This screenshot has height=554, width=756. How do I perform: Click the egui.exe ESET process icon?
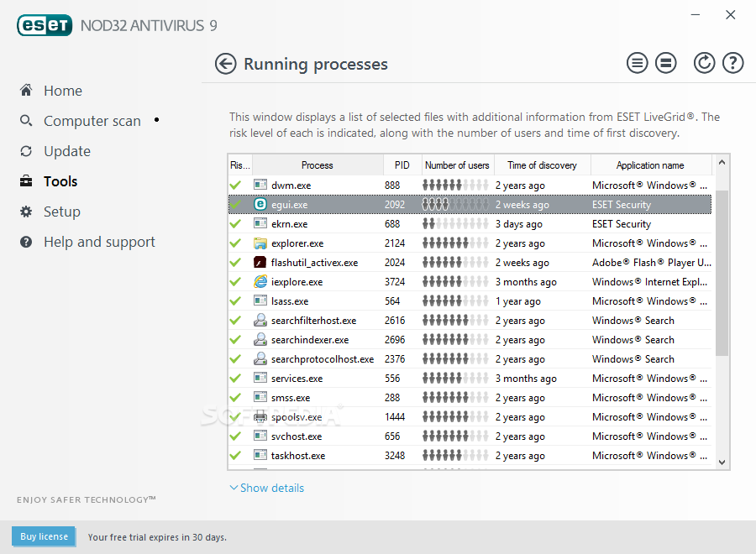[x=260, y=204]
